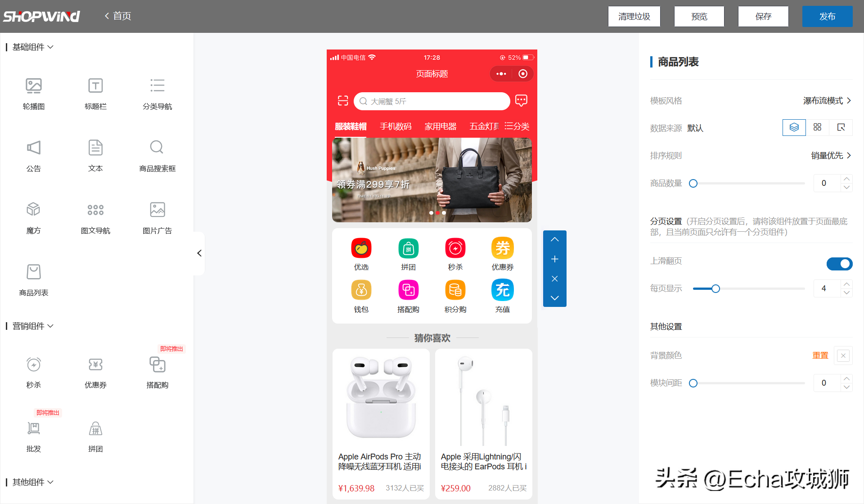
Task: Open the 背景颜色 color swatch
Action: tap(843, 355)
